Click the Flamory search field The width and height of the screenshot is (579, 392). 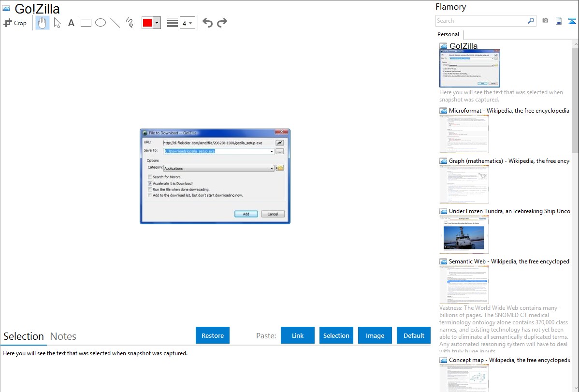coord(481,21)
